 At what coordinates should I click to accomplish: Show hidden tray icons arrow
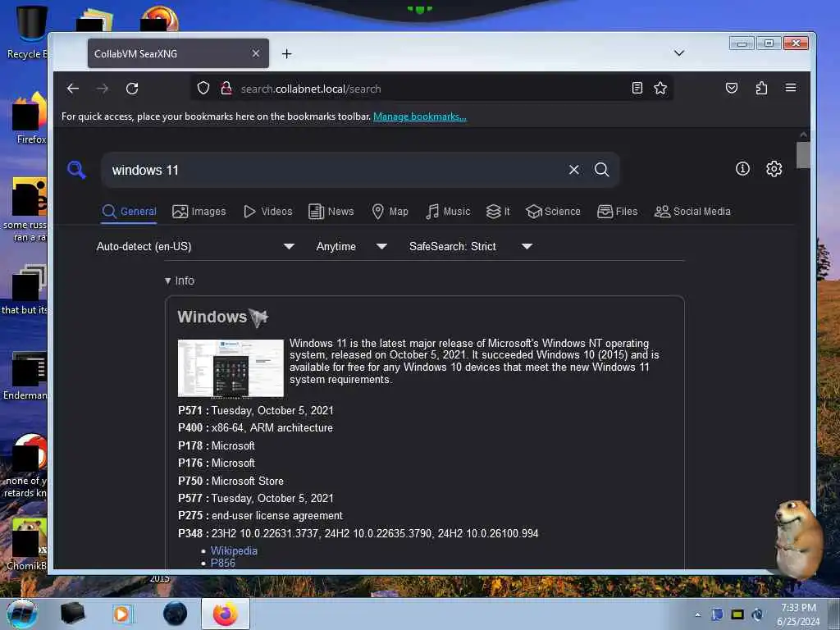tap(697, 615)
